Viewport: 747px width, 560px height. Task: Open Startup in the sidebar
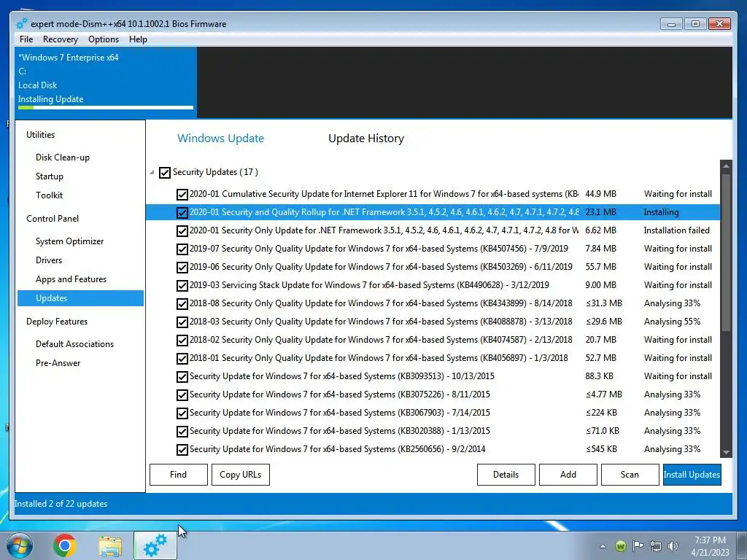pyautogui.click(x=49, y=176)
